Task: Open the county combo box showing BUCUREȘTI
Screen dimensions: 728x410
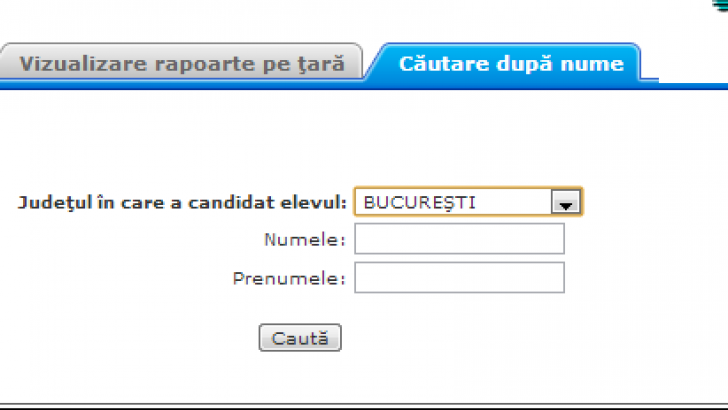Action: point(467,202)
